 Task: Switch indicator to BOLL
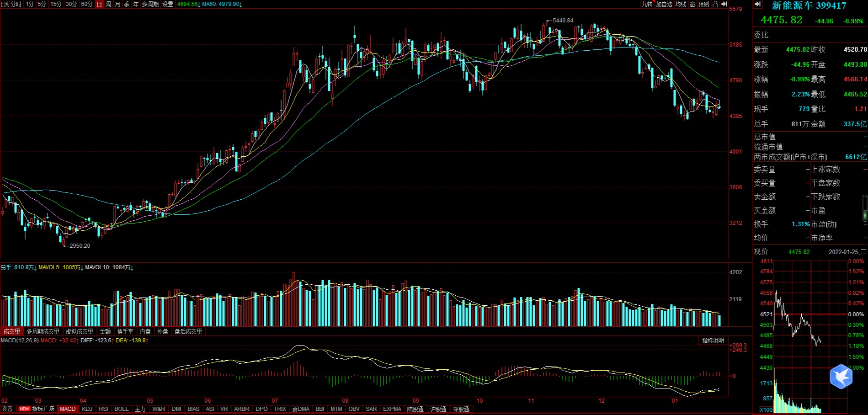(x=121, y=409)
